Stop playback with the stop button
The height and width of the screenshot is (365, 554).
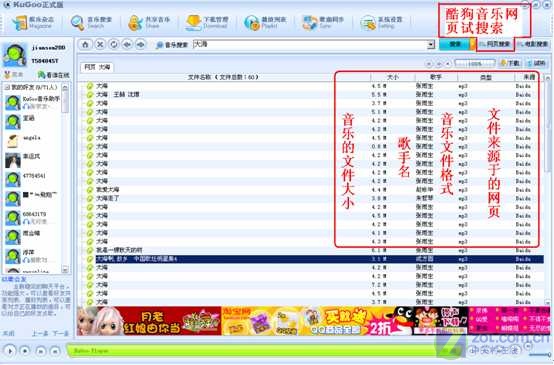(25, 351)
